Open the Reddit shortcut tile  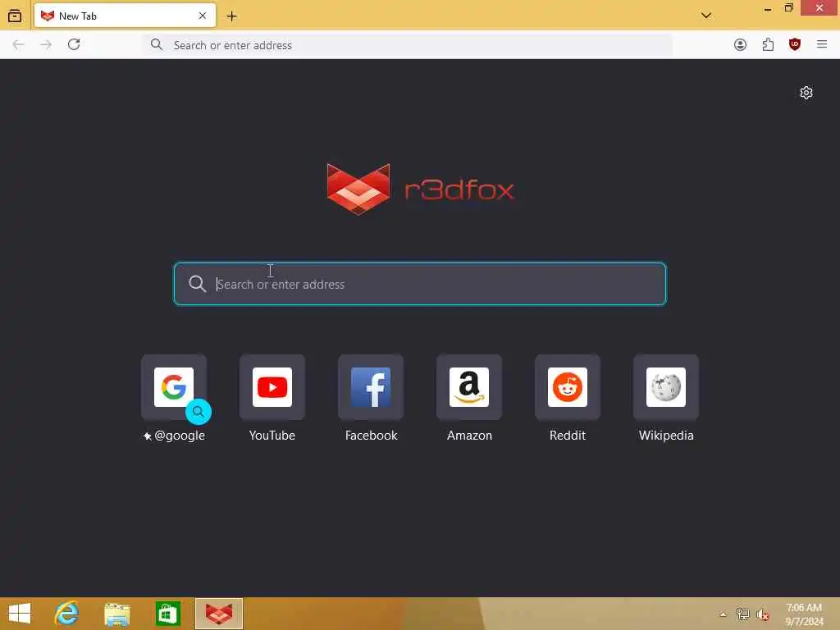[568, 387]
